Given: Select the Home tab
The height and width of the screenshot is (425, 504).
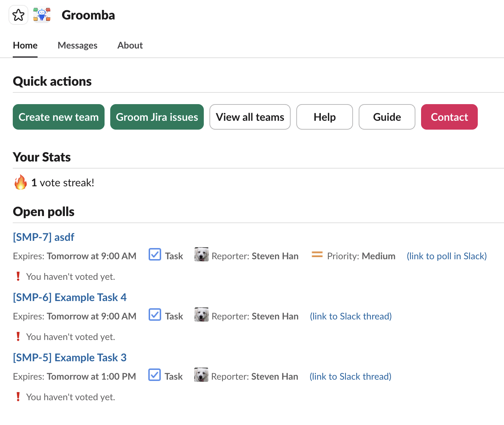Looking at the screenshot, I should [25, 45].
